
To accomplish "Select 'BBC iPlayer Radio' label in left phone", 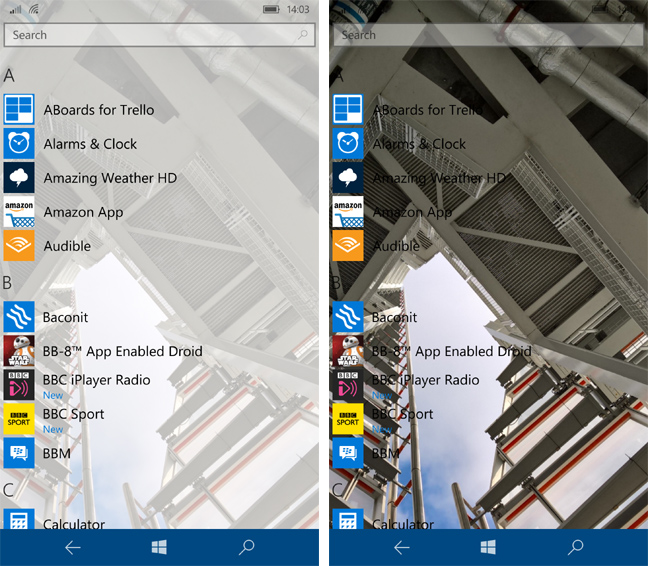I will [97, 380].
